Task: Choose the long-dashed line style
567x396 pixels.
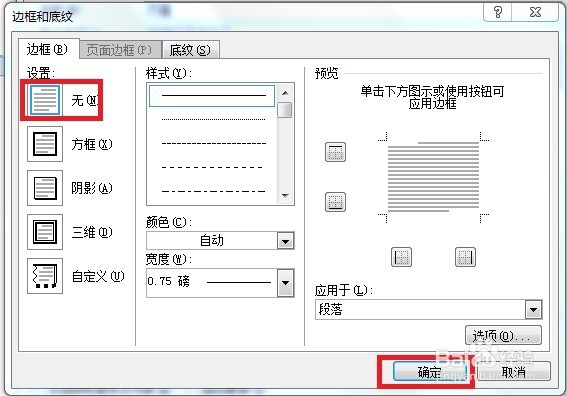Action: [x=212, y=167]
